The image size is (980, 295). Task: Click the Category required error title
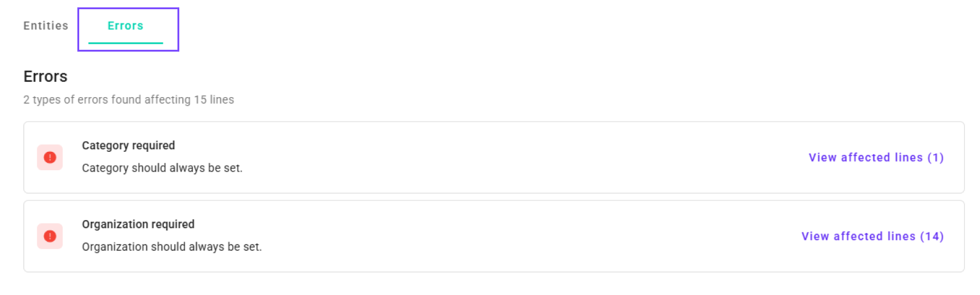pos(128,146)
